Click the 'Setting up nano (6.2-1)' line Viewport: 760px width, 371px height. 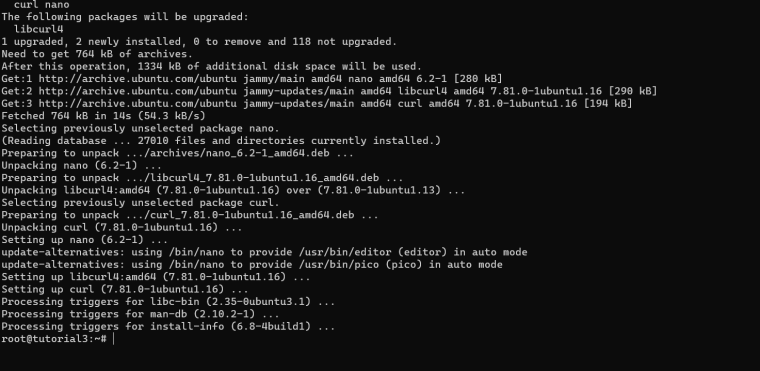[85, 240]
